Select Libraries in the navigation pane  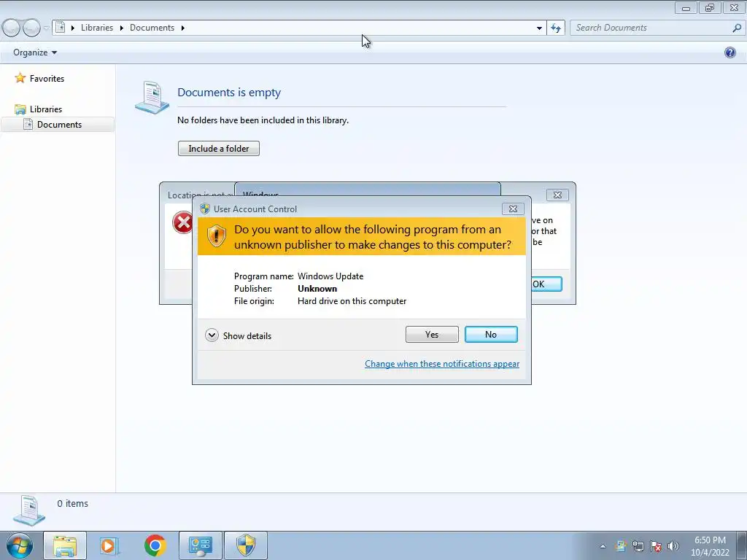tap(46, 109)
